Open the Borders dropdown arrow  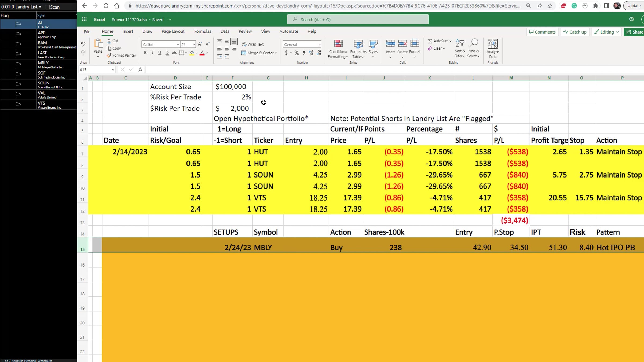(x=186, y=53)
